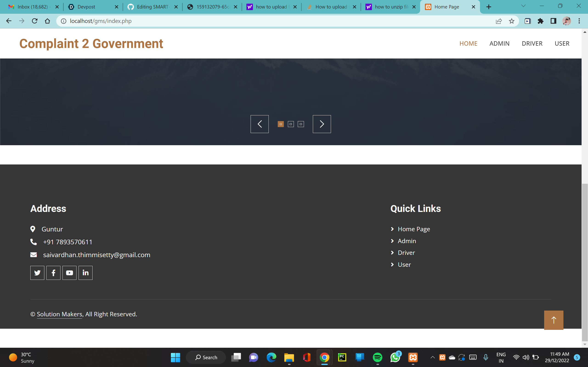Click the phone icon beside the phone number
This screenshot has height=367, width=588.
33,242
